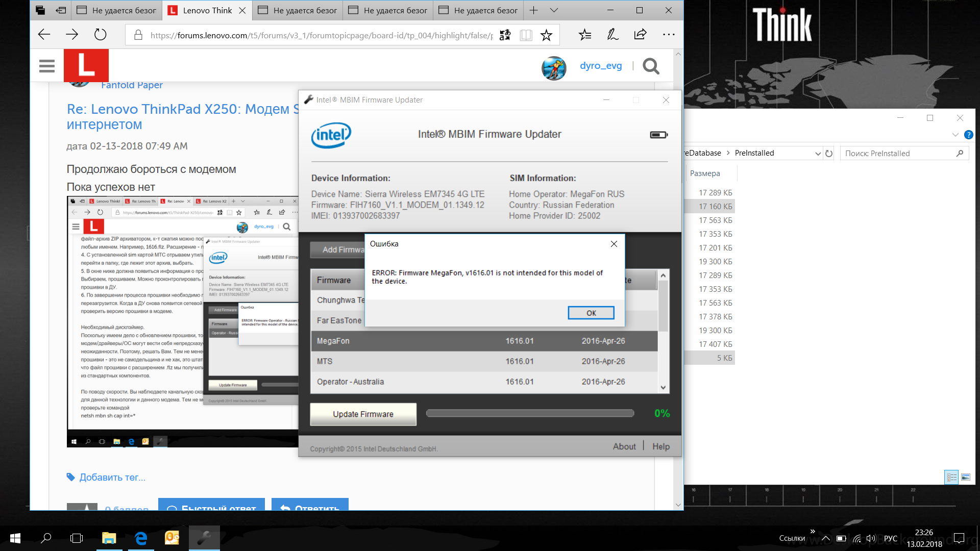This screenshot has height=551, width=980.
Task: Click OK in the error dialog
Action: click(591, 313)
